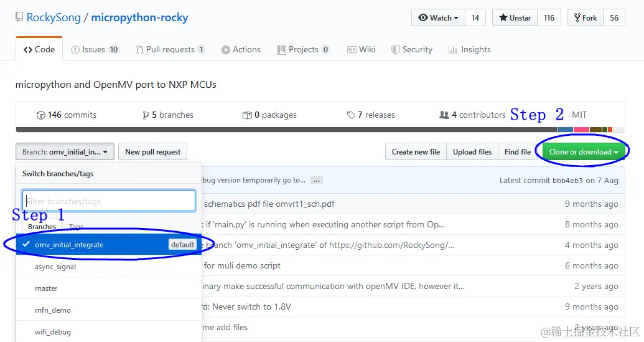The height and width of the screenshot is (342, 644).
Task: Open commit 'Never switch to 1.8V'
Action: 247,306
